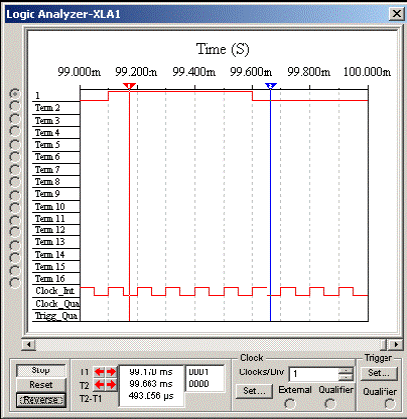
Task: Click the T1 cursor right arrow
Action: click(x=111, y=372)
